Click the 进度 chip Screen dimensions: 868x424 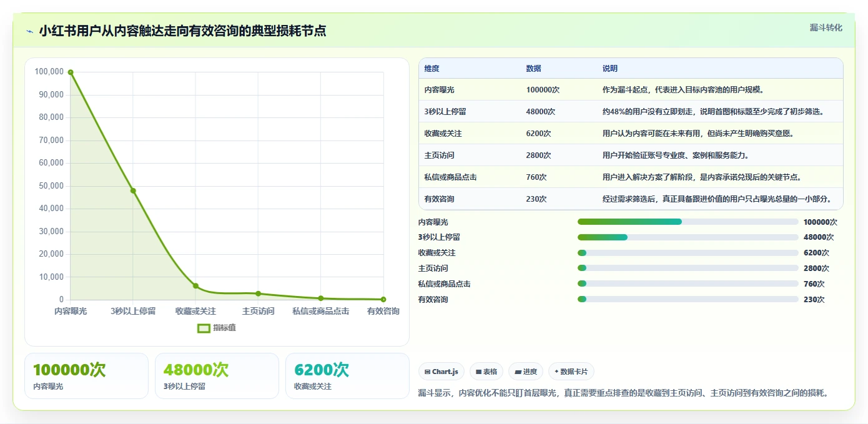tap(525, 372)
